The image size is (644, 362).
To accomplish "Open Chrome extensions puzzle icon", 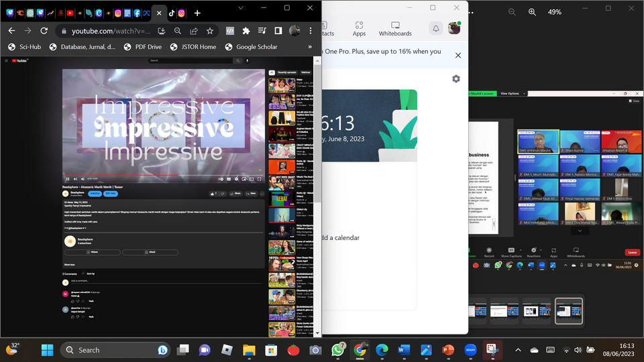I will (246, 31).
